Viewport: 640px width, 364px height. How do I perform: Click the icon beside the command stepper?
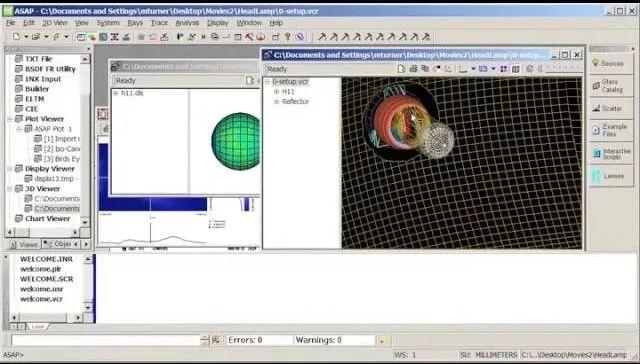pyautogui.click(x=216, y=340)
